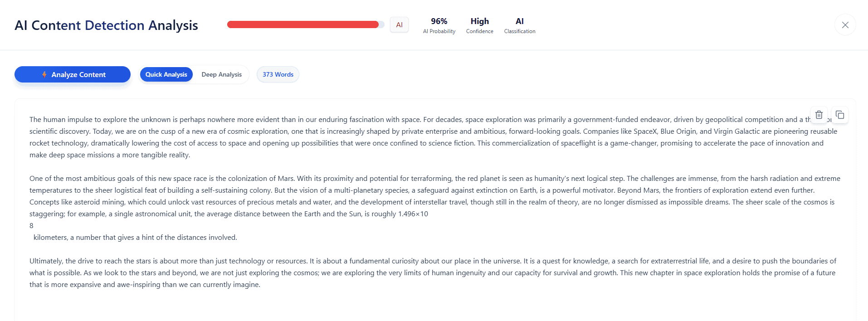Click the standalone 8 exponent line
Viewport: 868px width, 321px height.
(31, 225)
